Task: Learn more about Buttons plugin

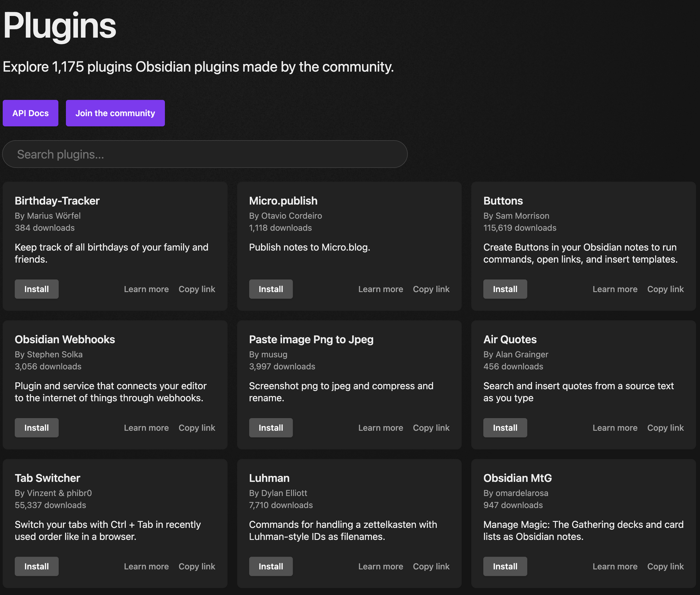Action: (x=615, y=289)
